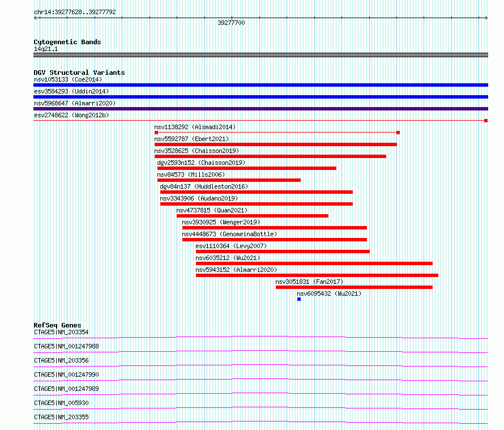Click red bar under nsv6035212 (Wu2021)
The height and width of the screenshot is (430, 504).
(x=314, y=263)
